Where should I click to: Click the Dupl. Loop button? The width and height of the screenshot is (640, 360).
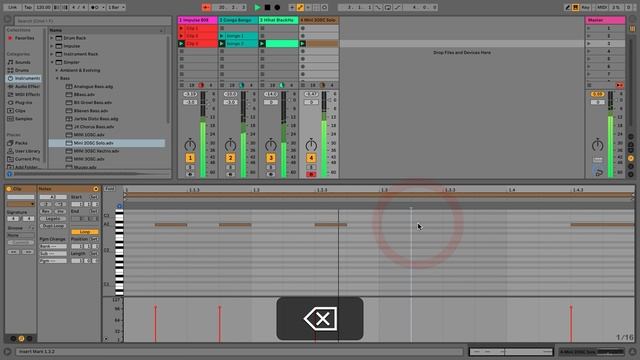(x=53, y=226)
